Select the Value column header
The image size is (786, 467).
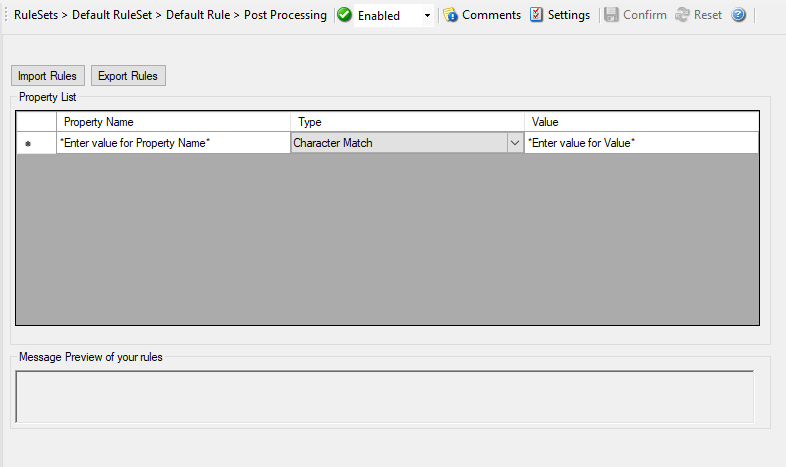tap(640, 122)
